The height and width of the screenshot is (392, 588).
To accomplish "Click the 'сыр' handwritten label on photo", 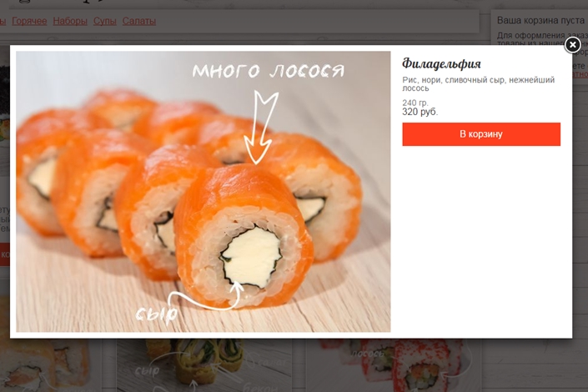I will pyautogui.click(x=156, y=314).
